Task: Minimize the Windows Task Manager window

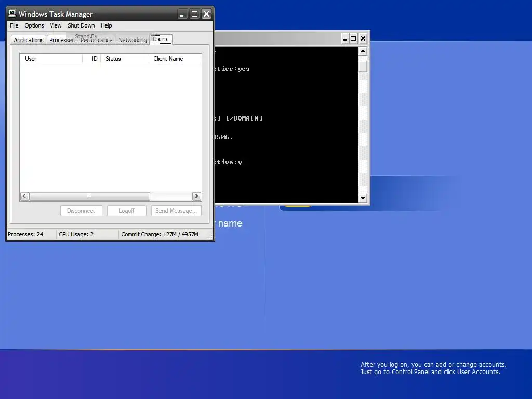Action: (182, 14)
